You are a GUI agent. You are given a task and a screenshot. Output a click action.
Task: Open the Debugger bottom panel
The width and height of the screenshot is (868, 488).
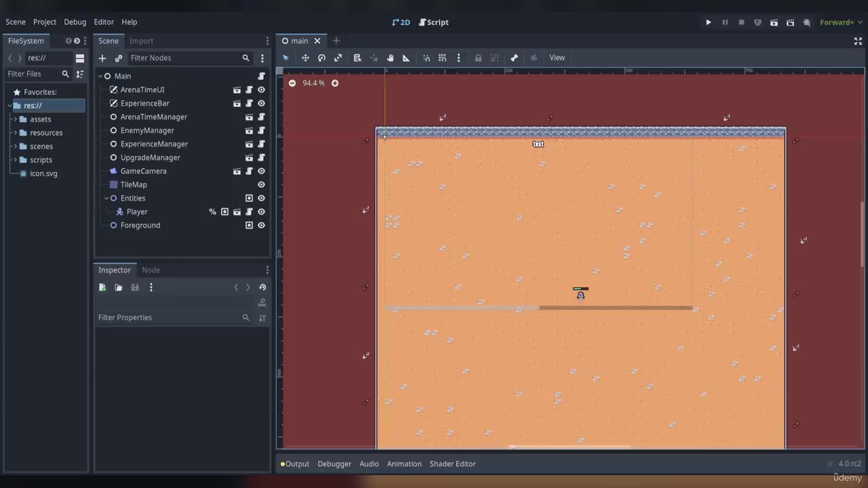point(334,464)
